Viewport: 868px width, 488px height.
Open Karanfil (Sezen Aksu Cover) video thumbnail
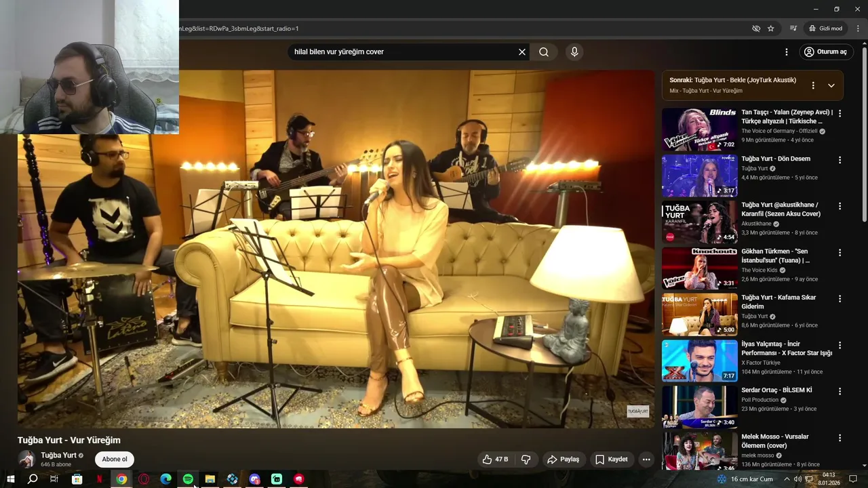point(699,222)
